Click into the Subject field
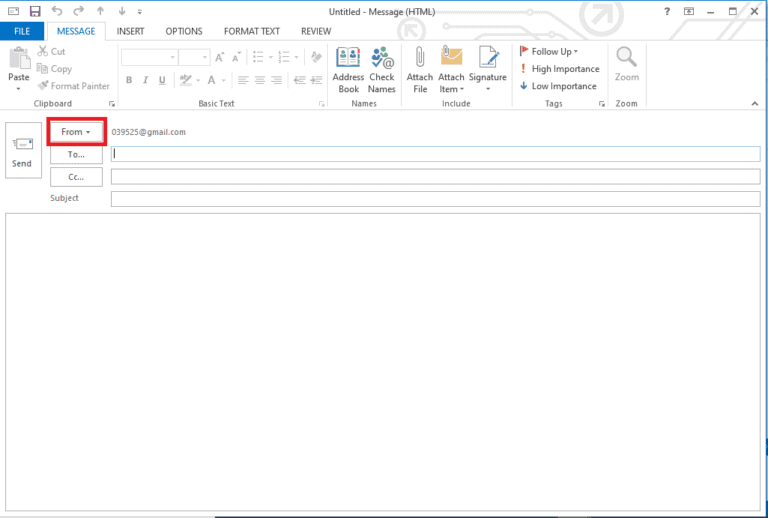This screenshot has height=518, width=768. tap(435, 199)
